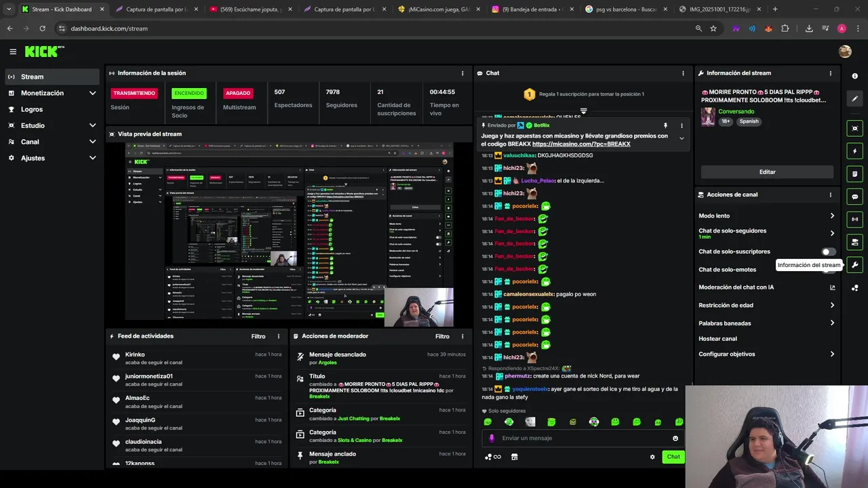Expand the Canal sidebar section
Viewport: 868px width, 488px height.
point(92,142)
